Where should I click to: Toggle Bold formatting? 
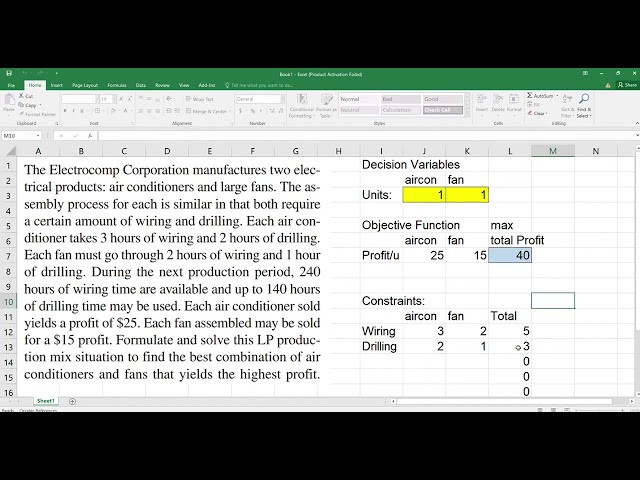pos(65,111)
